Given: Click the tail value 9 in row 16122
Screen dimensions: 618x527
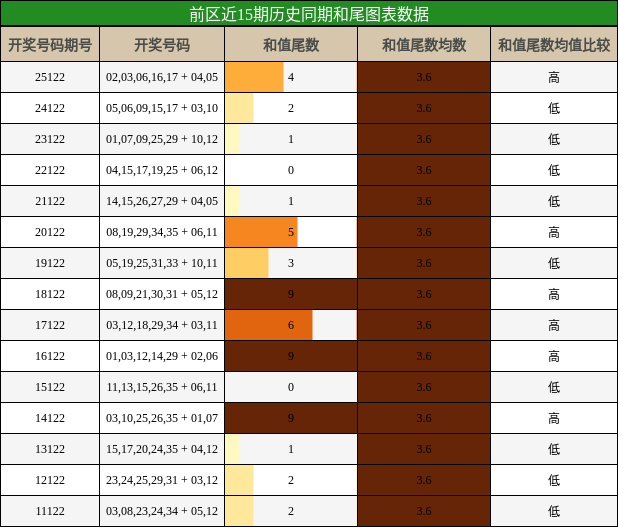Looking at the screenshot, I should click(291, 356).
